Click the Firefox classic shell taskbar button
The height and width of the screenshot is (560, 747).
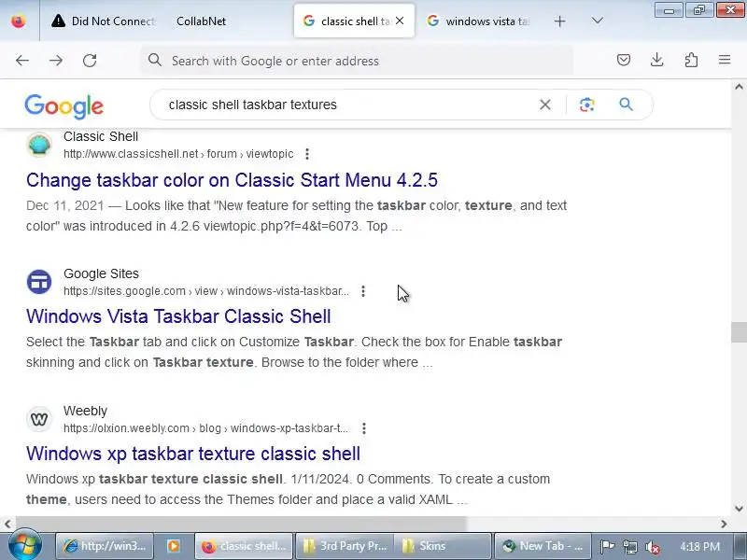(244, 546)
